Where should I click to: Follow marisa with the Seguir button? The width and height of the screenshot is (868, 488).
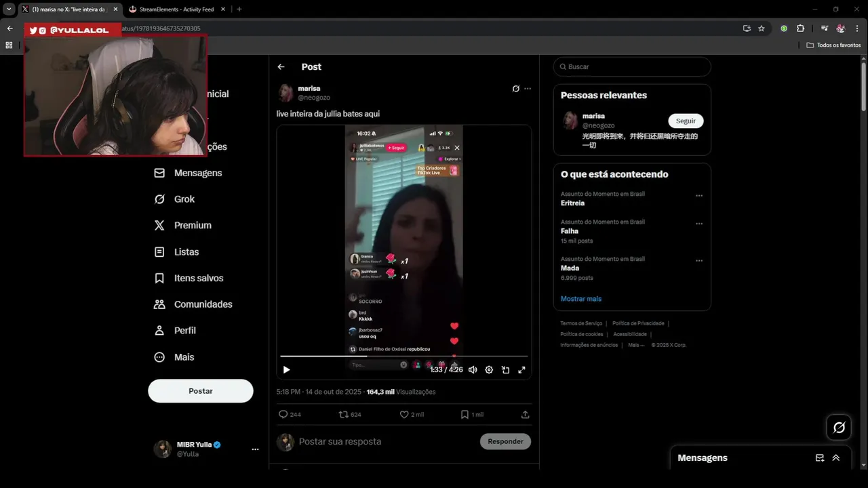(686, 121)
